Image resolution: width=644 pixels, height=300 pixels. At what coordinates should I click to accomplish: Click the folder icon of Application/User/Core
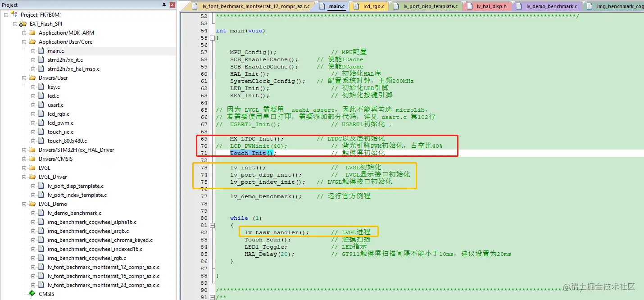[x=32, y=41]
